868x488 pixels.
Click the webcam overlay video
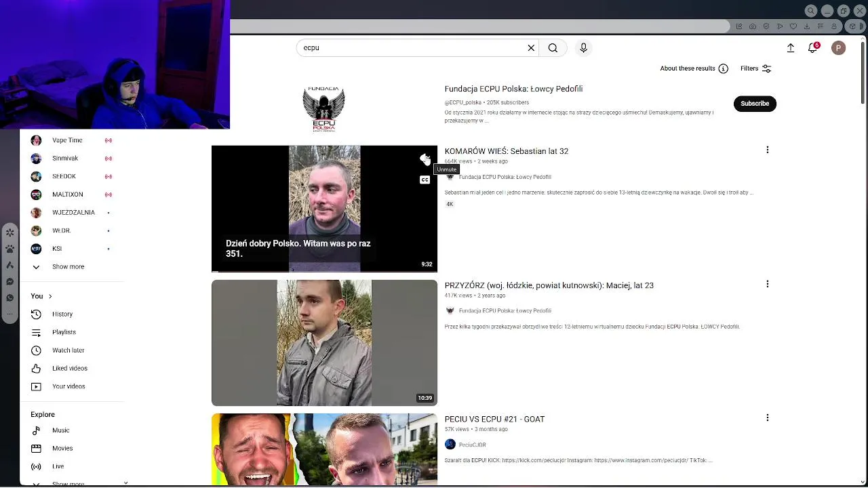pos(115,64)
